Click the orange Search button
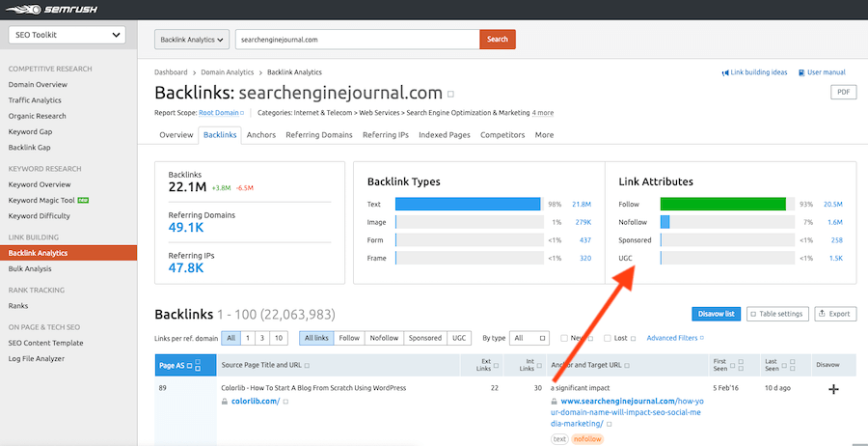Image resolution: width=868 pixels, height=446 pixels. pyautogui.click(x=498, y=40)
